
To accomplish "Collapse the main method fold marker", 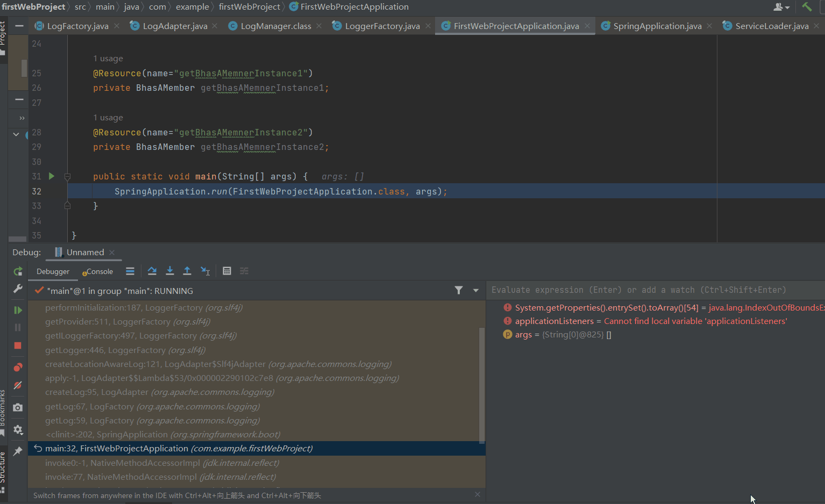I will (67, 176).
